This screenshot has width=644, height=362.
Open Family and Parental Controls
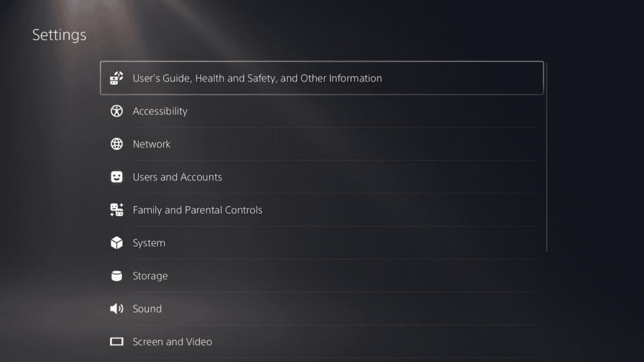197,210
